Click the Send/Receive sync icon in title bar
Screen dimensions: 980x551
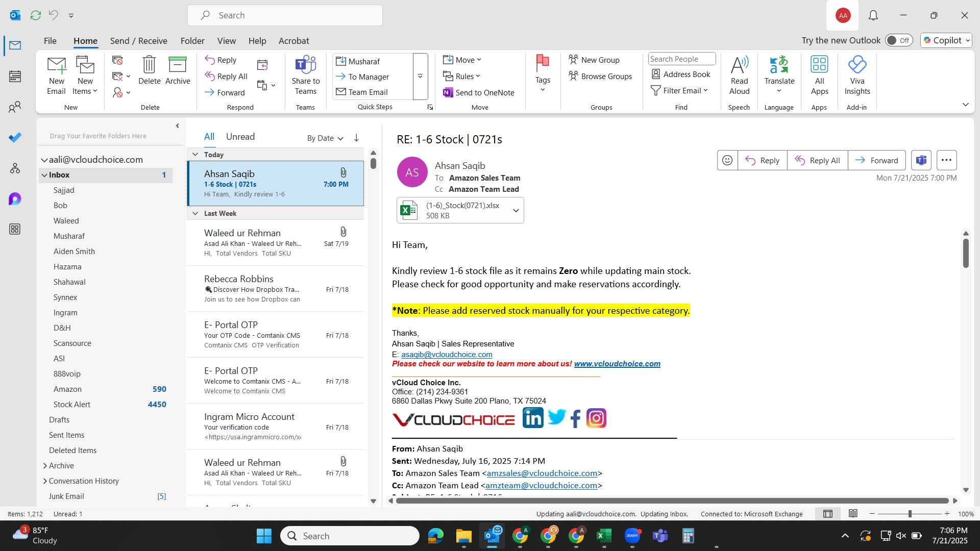tap(36, 15)
